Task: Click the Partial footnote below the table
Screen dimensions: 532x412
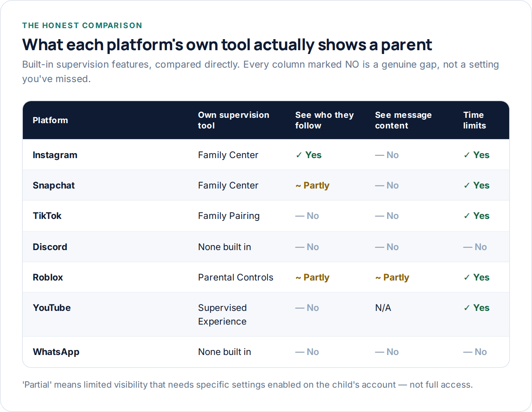Action: click(247, 385)
